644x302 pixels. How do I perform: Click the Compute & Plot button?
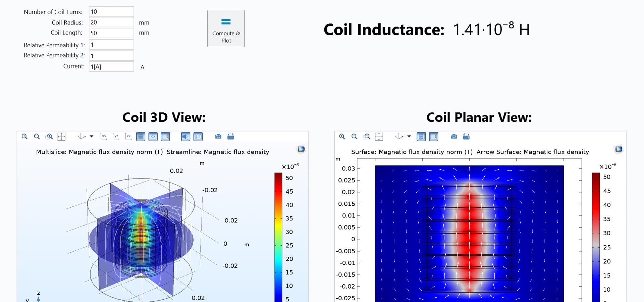tap(226, 29)
